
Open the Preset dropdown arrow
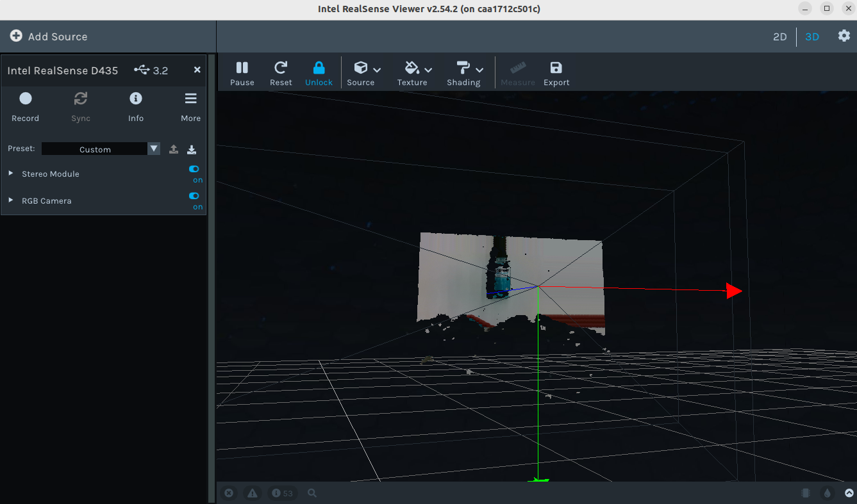pyautogui.click(x=154, y=149)
